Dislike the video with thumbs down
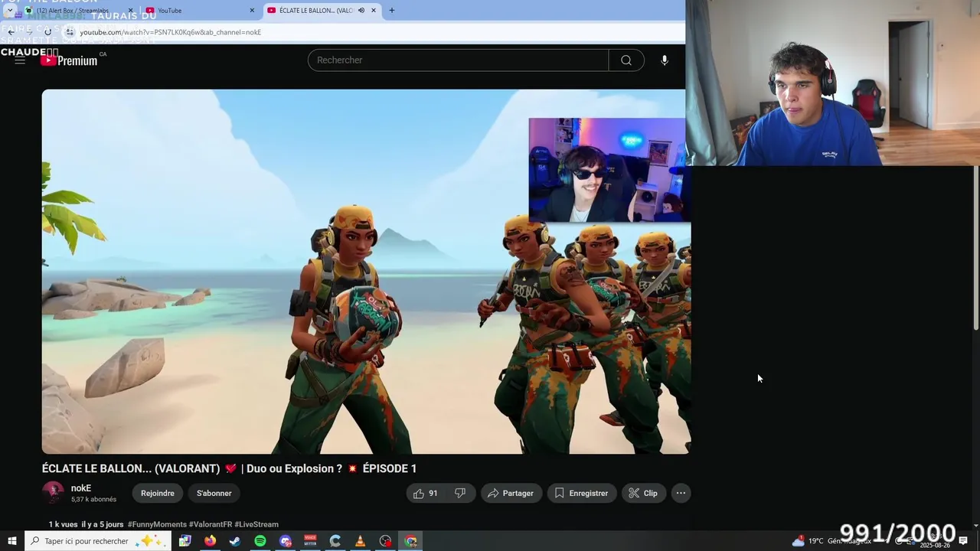 click(460, 494)
